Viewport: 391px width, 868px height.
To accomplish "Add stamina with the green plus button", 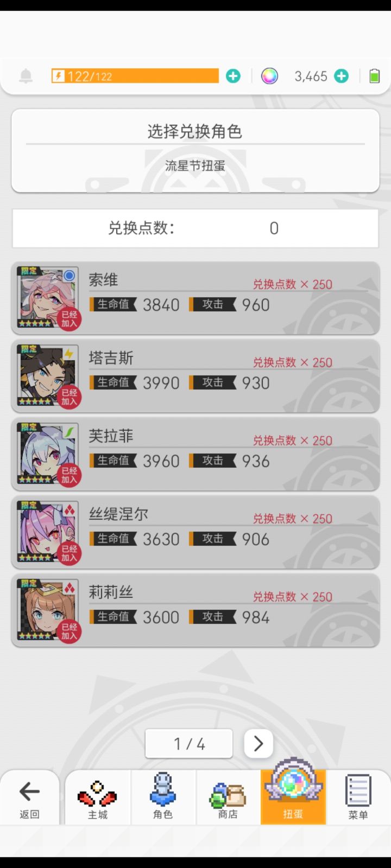I will point(233,76).
